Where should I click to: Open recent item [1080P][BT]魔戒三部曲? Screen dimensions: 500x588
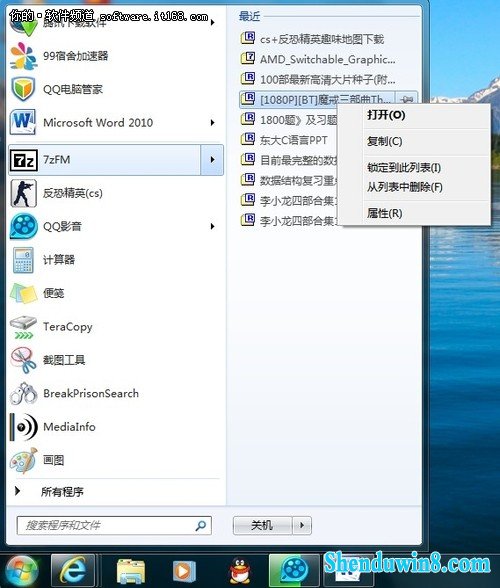pyautogui.click(x=317, y=99)
